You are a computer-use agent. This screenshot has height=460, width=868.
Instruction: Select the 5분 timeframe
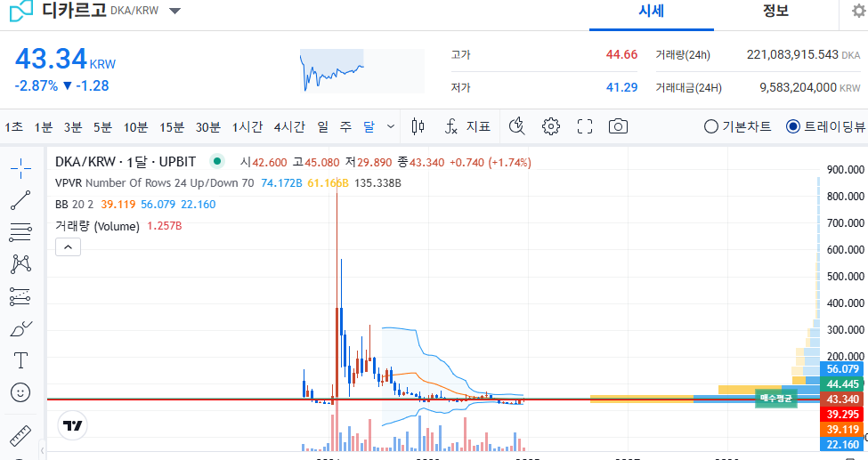pos(102,126)
